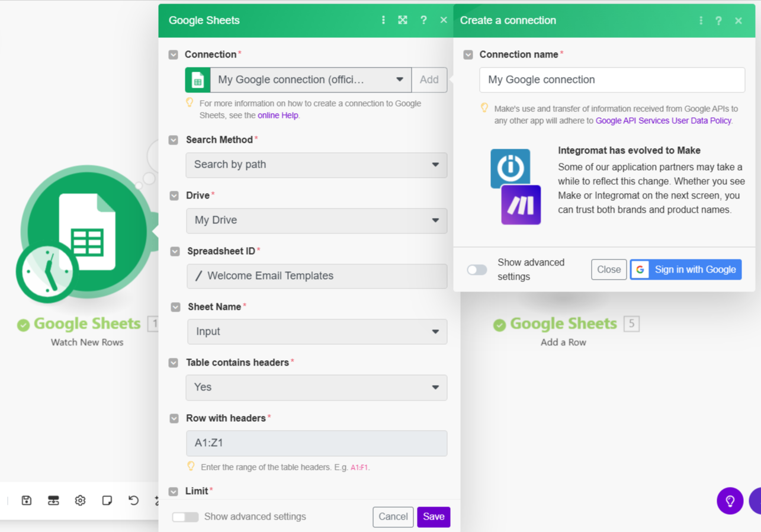The image size is (761, 532).
Task: Enable advanced settings in Google Sheets panel
Action: [x=185, y=517]
